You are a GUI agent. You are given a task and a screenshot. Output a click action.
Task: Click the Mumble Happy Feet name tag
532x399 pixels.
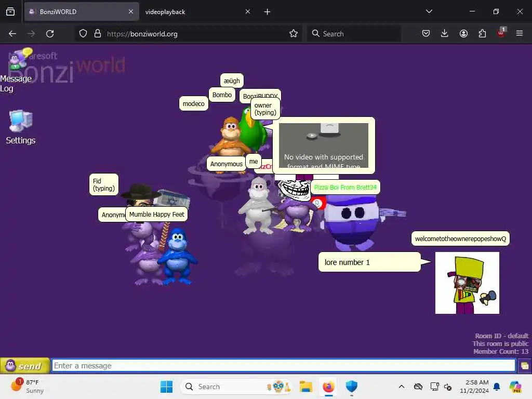(156, 215)
